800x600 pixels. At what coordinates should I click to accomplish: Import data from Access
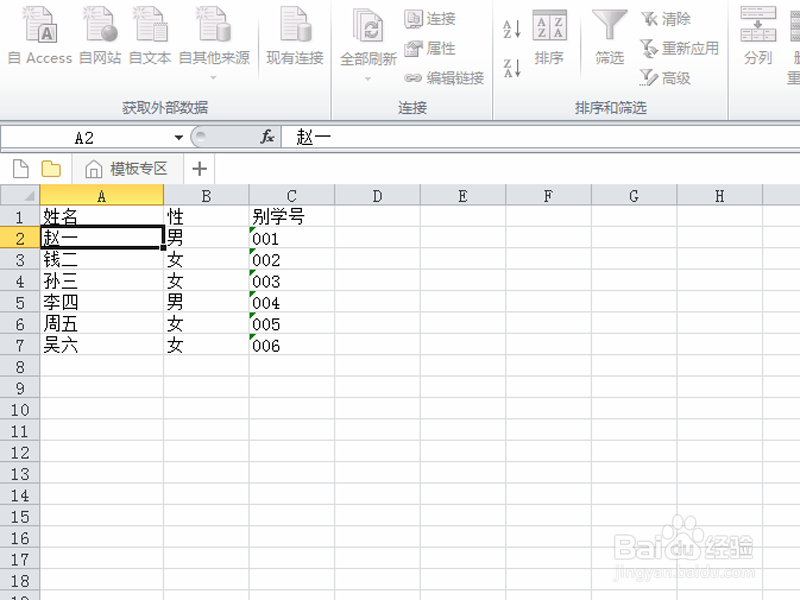point(40,36)
